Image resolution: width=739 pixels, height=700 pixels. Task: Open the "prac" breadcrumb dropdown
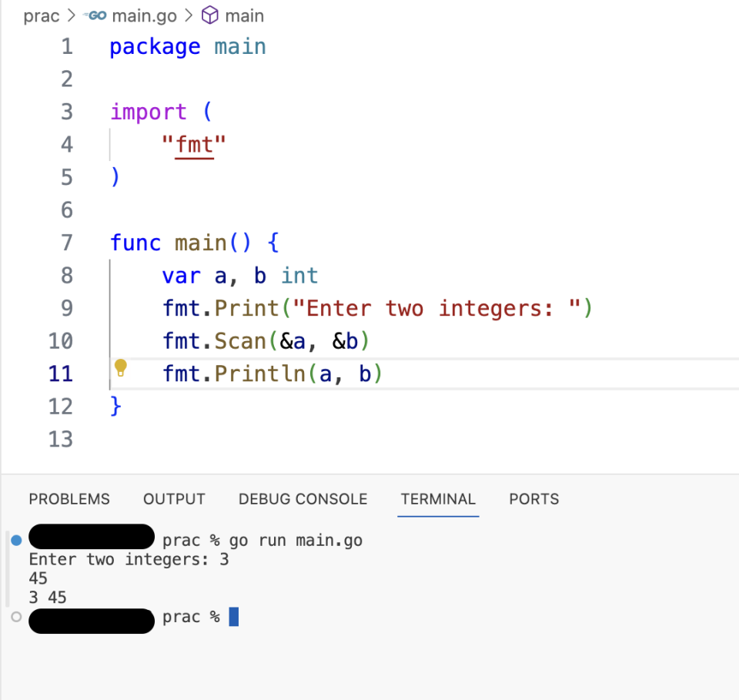click(x=42, y=15)
